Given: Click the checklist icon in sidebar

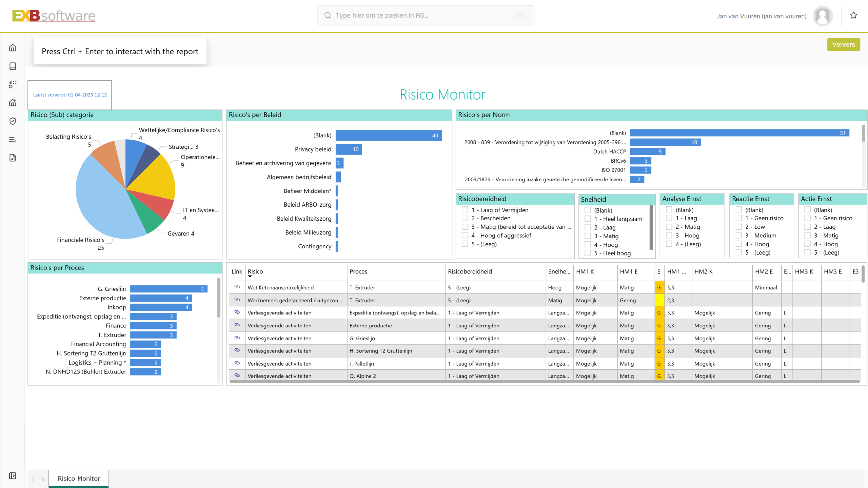Looking at the screenshot, I should tap(13, 139).
